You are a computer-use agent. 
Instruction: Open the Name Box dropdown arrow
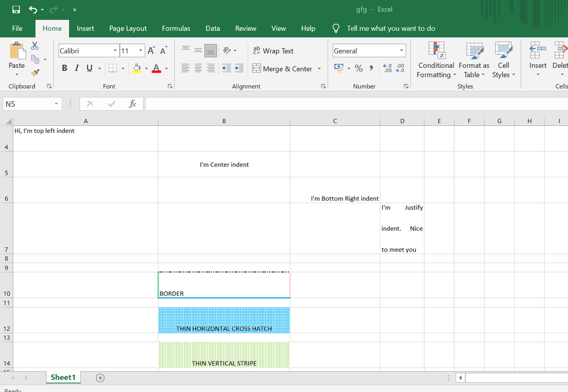coord(57,104)
